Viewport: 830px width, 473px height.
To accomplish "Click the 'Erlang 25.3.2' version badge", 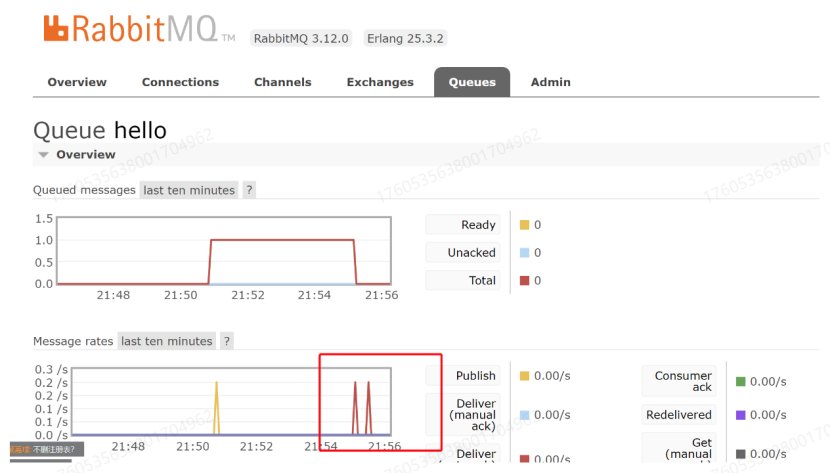I will point(405,39).
